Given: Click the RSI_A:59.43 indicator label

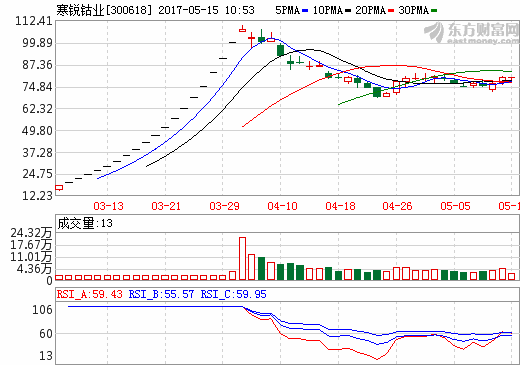Looking at the screenshot, I should 89,294.
